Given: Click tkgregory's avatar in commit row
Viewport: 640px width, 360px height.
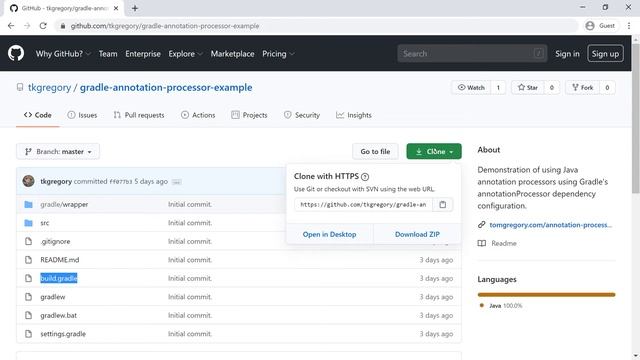Looking at the screenshot, I should (x=29, y=181).
